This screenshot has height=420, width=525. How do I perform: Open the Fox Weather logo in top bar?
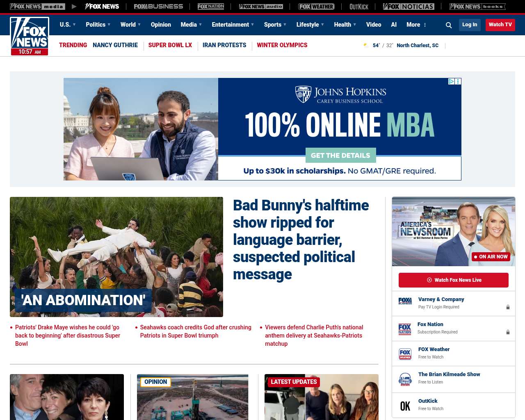(316, 7)
